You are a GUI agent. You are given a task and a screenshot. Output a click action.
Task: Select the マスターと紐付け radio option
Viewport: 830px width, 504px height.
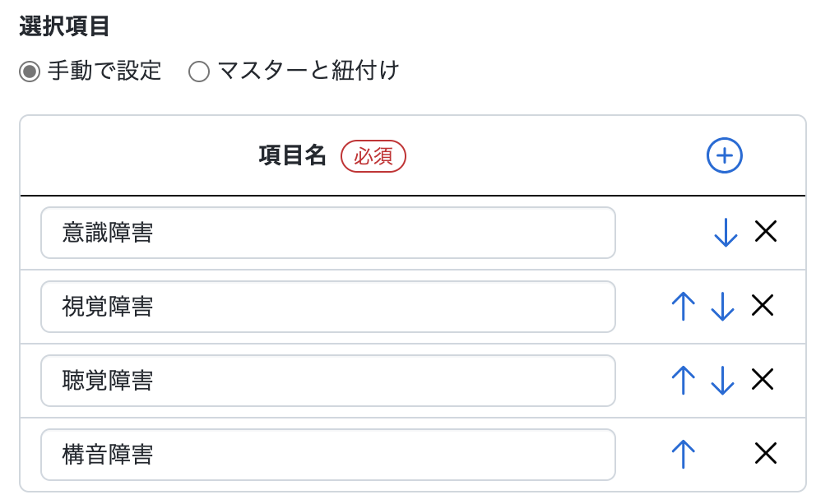[199, 72]
